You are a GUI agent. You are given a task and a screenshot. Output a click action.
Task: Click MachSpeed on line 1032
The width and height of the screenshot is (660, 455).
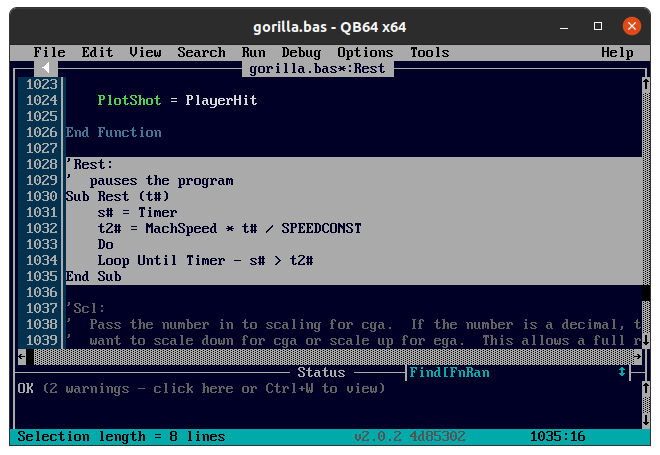181,228
